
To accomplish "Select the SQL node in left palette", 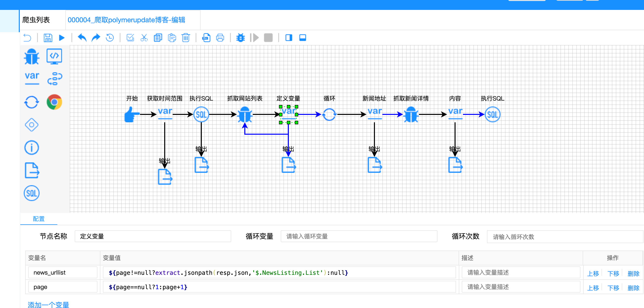I will [x=32, y=193].
